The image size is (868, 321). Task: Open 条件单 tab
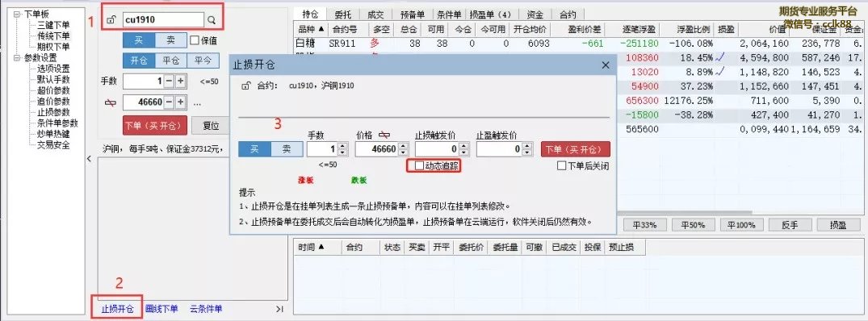click(x=450, y=15)
